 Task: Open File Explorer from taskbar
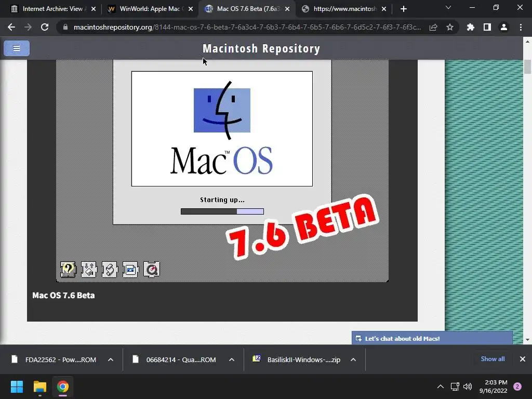39,387
